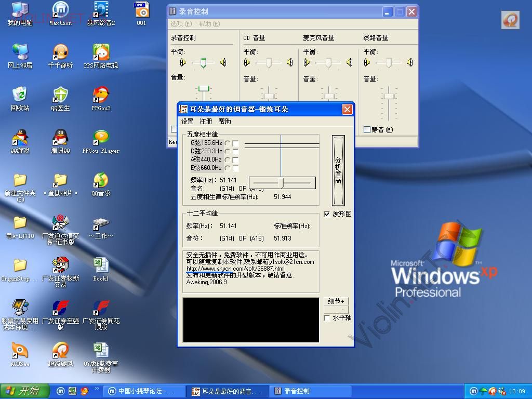This screenshot has width=532, height=399.
Task: Click the taskbar clock showing 13:09
Action: click(517, 391)
